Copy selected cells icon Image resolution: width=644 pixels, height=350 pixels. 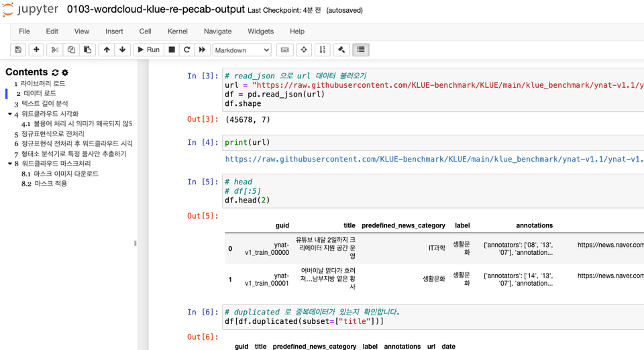coord(71,50)
